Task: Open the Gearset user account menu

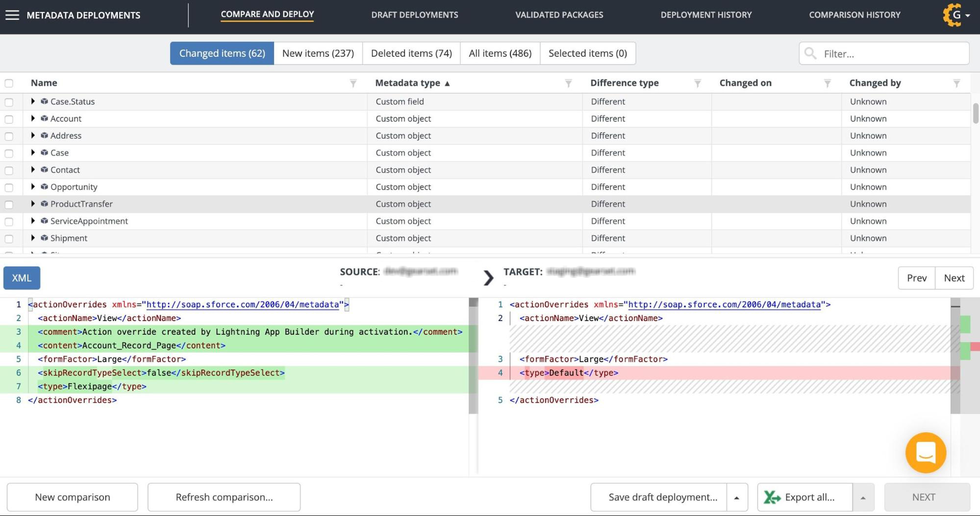Action: pyautogui.click(x=956, y=15)
